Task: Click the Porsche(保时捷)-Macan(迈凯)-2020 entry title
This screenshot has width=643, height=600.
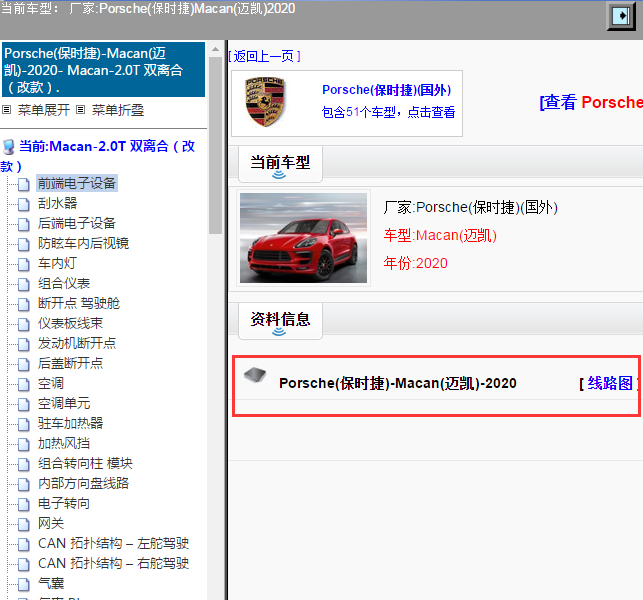Action: click(398, 383)
